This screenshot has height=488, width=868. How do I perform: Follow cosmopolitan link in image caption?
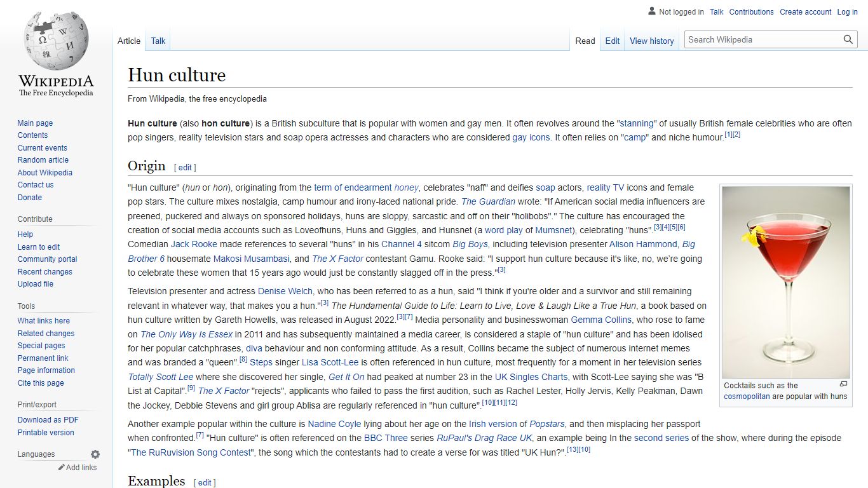tap(746, 396)
